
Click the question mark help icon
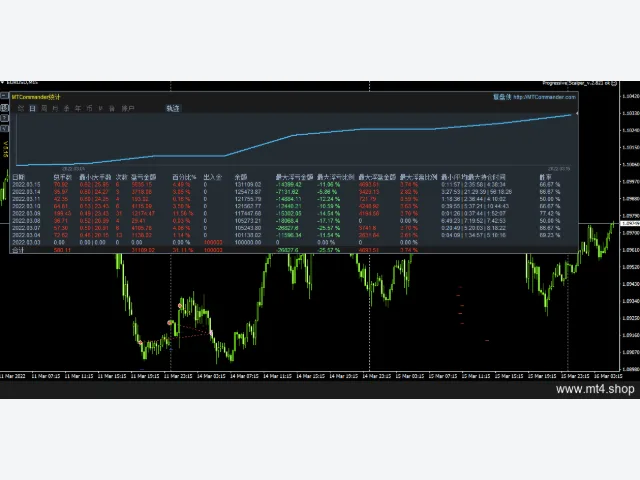[4, 118]
